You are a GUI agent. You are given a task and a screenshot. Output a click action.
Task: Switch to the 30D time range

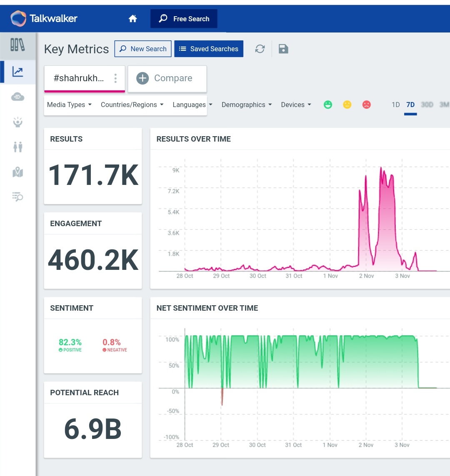tap(427, 105)
